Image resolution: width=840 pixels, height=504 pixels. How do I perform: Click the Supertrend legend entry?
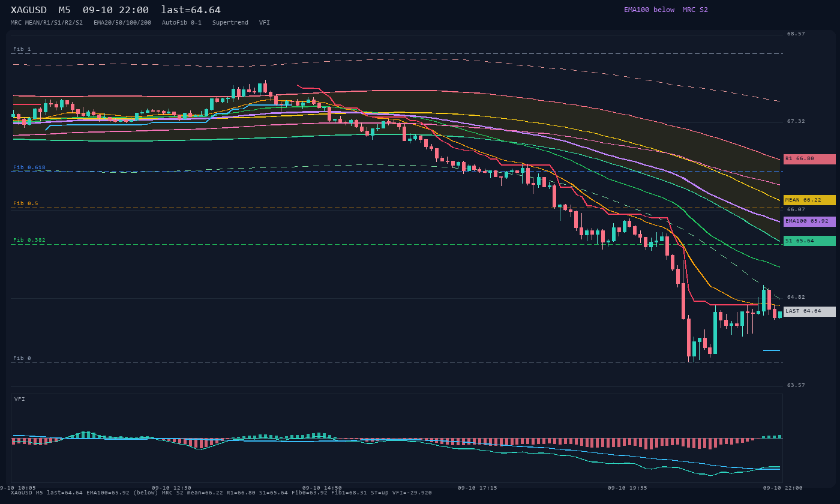[230, 23]
